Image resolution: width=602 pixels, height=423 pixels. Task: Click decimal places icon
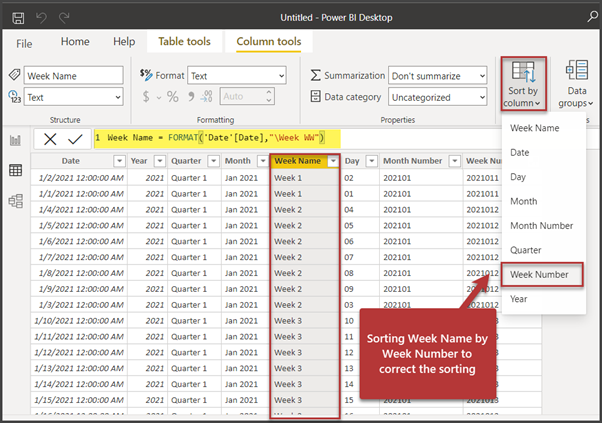click(207, 96)
